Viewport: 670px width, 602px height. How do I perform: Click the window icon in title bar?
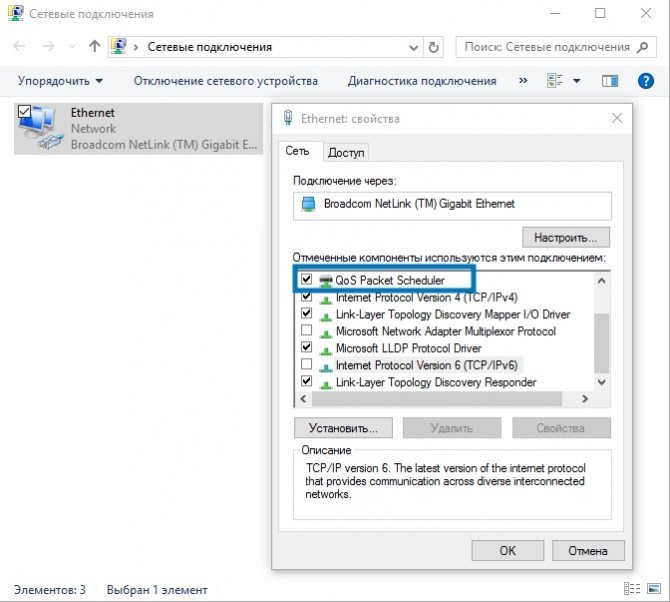point(16,13)
